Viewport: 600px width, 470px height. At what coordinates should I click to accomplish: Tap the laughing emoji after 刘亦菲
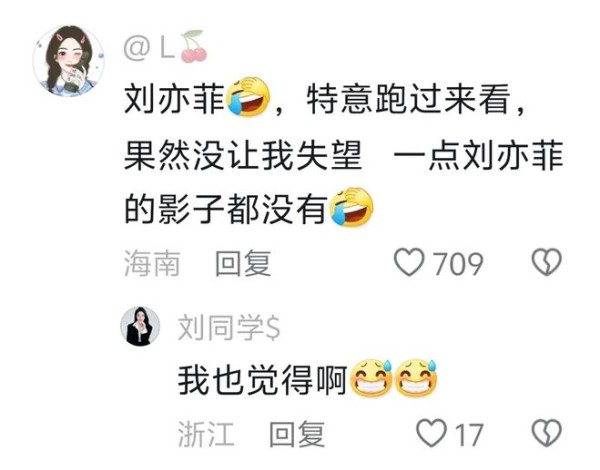(x=249, y=97)
